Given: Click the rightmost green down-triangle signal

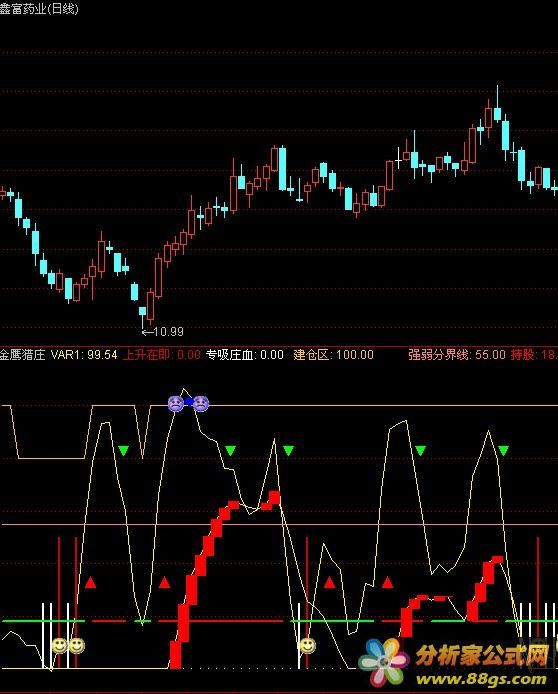Looking at the screenshot, I should point(504,451).
